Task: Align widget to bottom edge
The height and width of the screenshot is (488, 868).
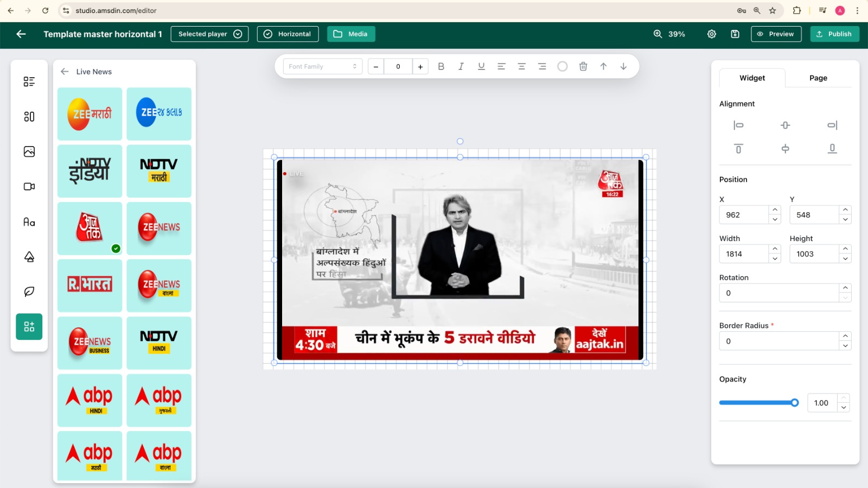Action: (x=832, y=149)
